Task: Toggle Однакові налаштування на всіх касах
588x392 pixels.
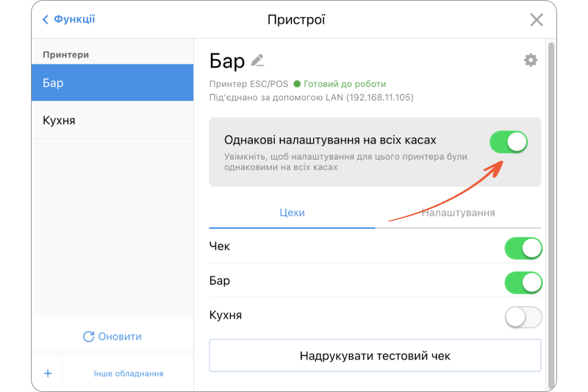Action: (x=509, y=142)
